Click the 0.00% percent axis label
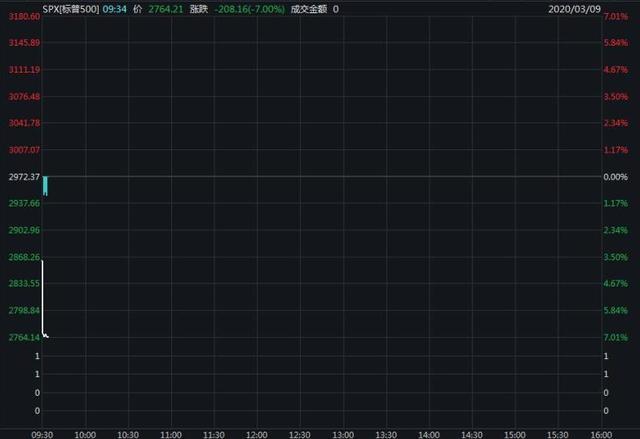Image resolution: width=640 pixels, height=439 pixels. click(x=616, y=177)
